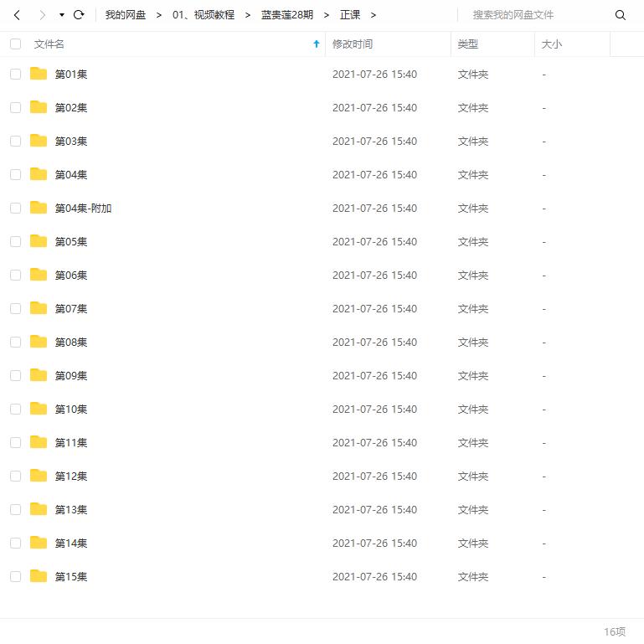This screenshot has height=644, width=644.
Task: Check the box for 第10集
Action: tap(16, 410)
